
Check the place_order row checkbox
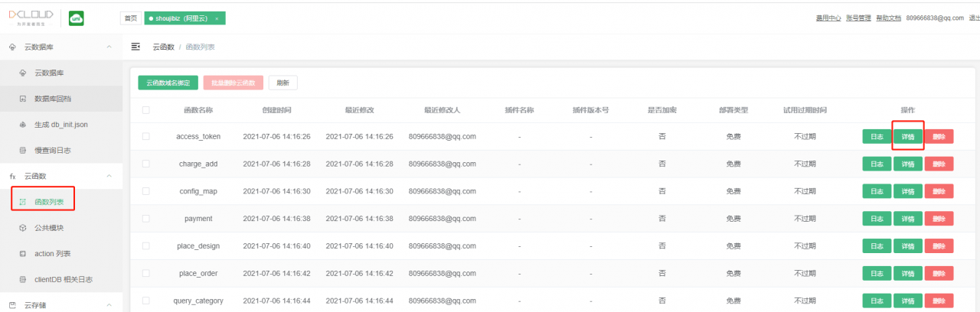145,273
